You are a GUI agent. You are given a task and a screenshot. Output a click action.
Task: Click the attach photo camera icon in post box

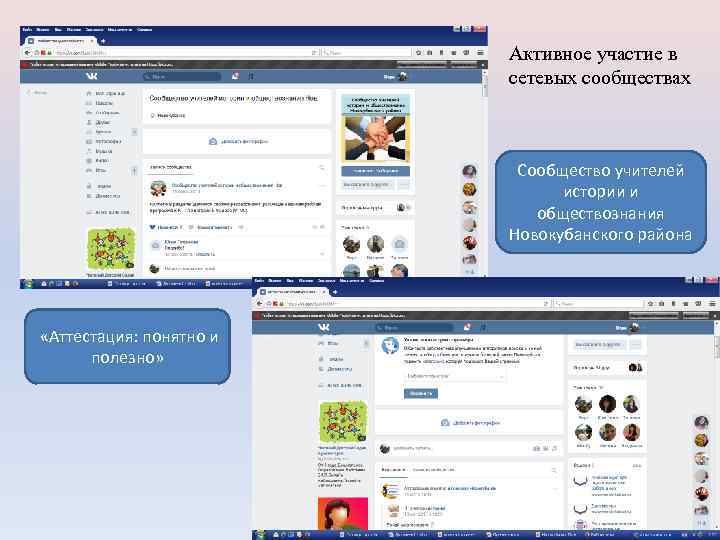(536, 448)
